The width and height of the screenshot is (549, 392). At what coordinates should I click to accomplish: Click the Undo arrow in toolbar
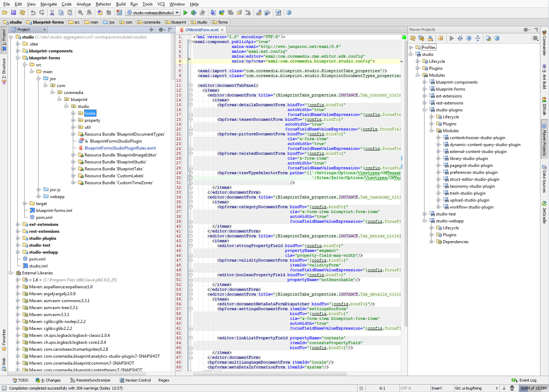(x=33, y=13)
